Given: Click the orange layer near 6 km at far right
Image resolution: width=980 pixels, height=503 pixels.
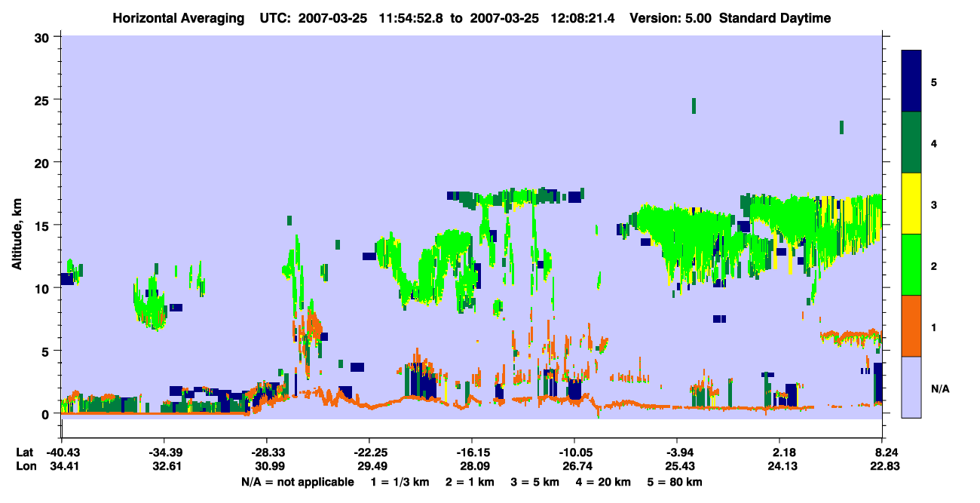Looking at the screenshot, I should (x=850, y=335).
